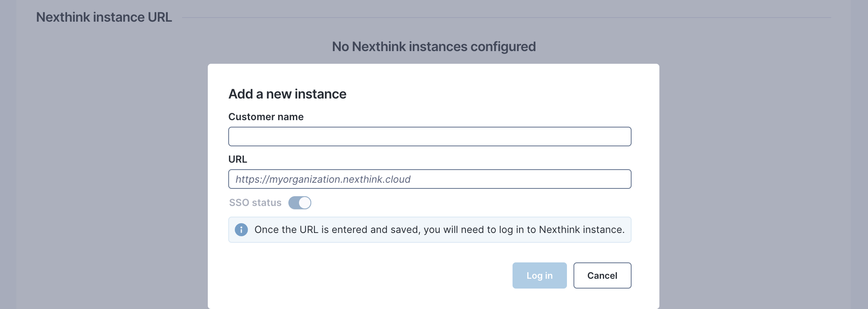The width and height of the screenshot is (868, 309).
Task: Click the https://myorganization.nexthink.cloud placeholder text
Action: pyautogui.click(x=323, y=179)
